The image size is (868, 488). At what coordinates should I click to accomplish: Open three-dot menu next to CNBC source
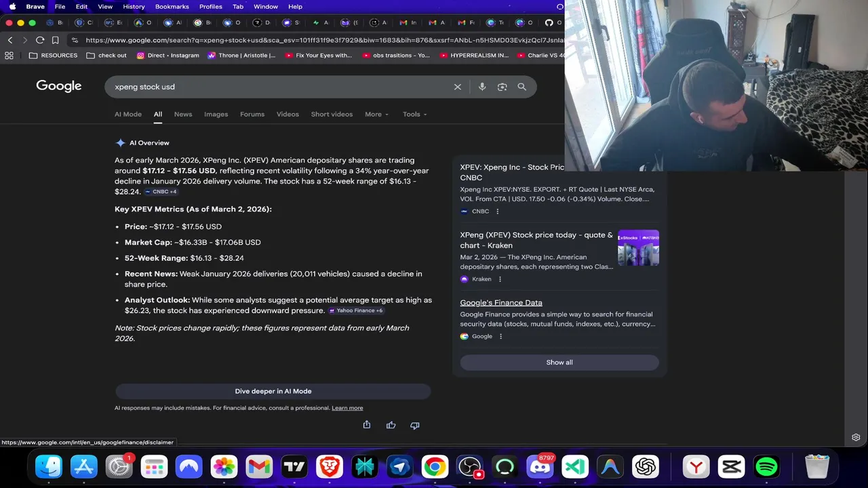pos(497,211)
